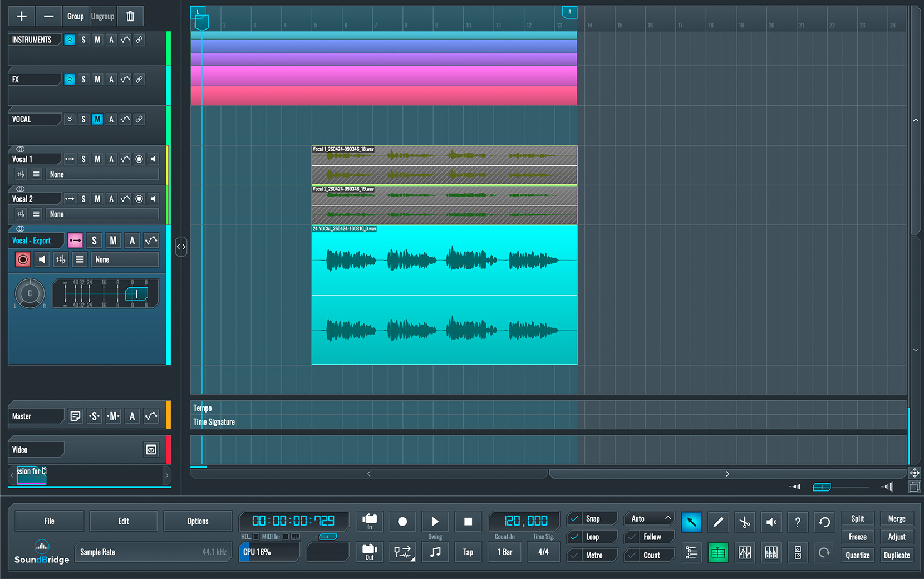Screen dimensions: 924x579
Task: Click the link icon on INSTRUMENTS group
Action: pos(139,40)
